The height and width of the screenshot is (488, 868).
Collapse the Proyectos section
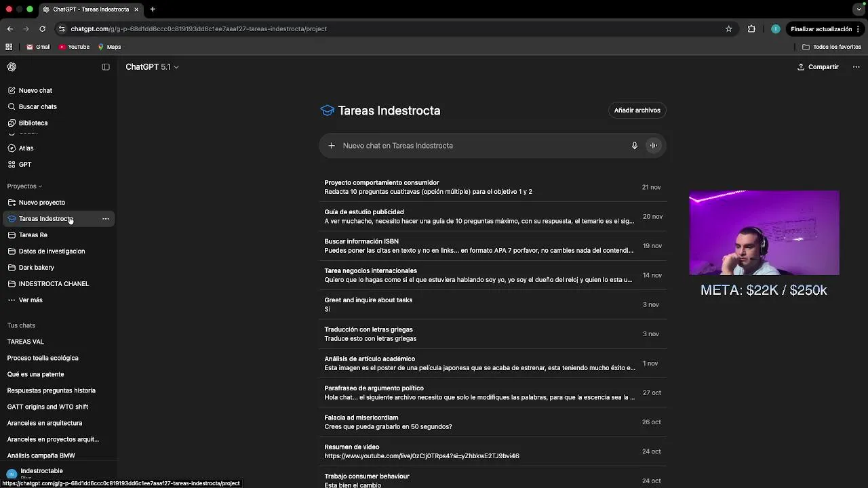[x=24, y=186]
